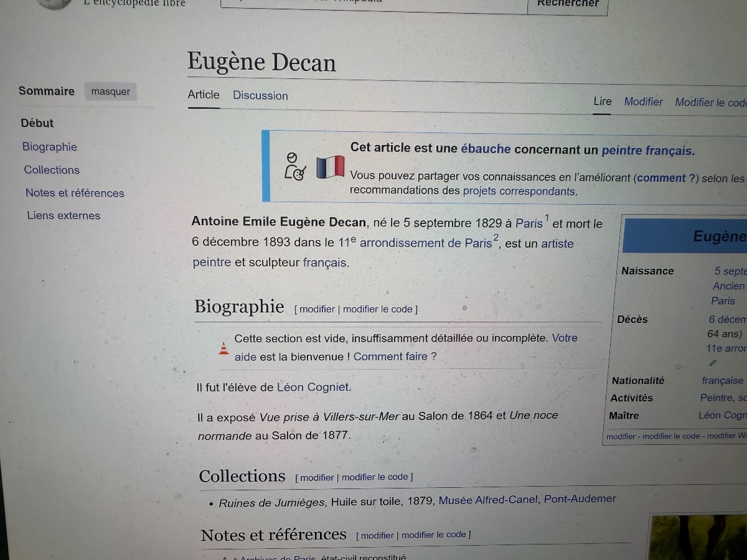This screenshot has height=560, width=747.
Task: Click modifier le code at the infobox footer
Action: point(672,436)
